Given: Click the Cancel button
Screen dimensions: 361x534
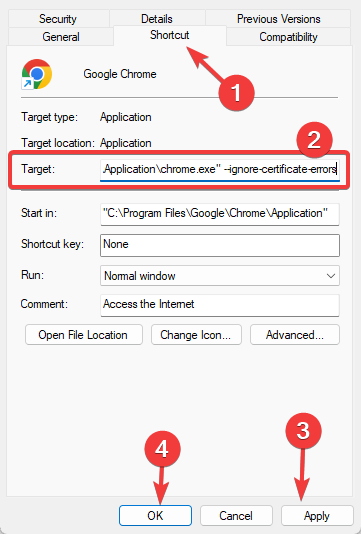Looking at the screenshot, I should 236,516.
